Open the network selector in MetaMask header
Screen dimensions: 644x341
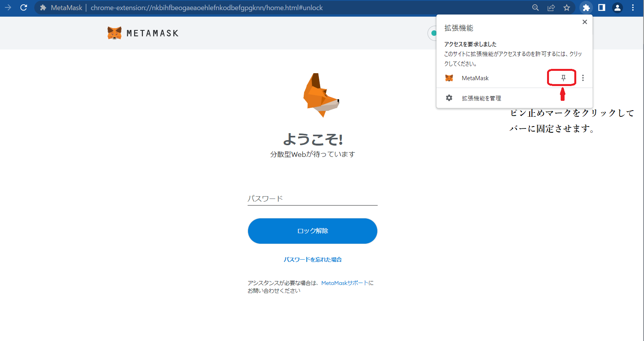433,33
